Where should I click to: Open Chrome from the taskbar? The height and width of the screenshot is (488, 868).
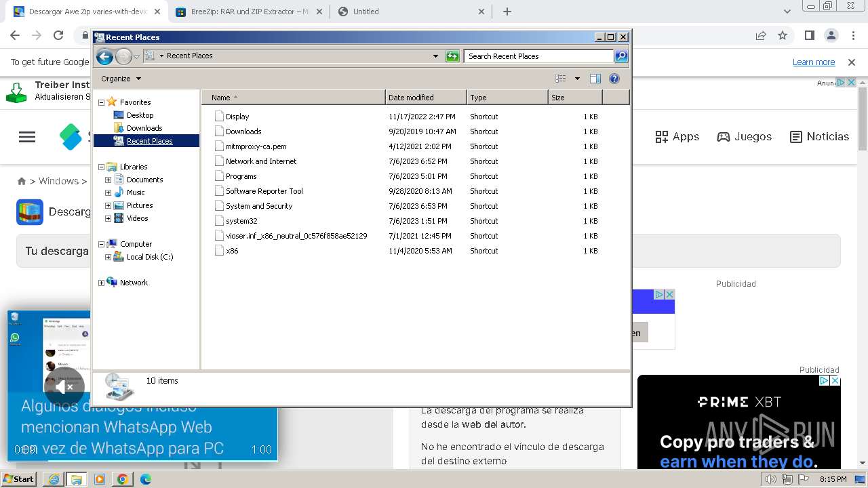123,479
